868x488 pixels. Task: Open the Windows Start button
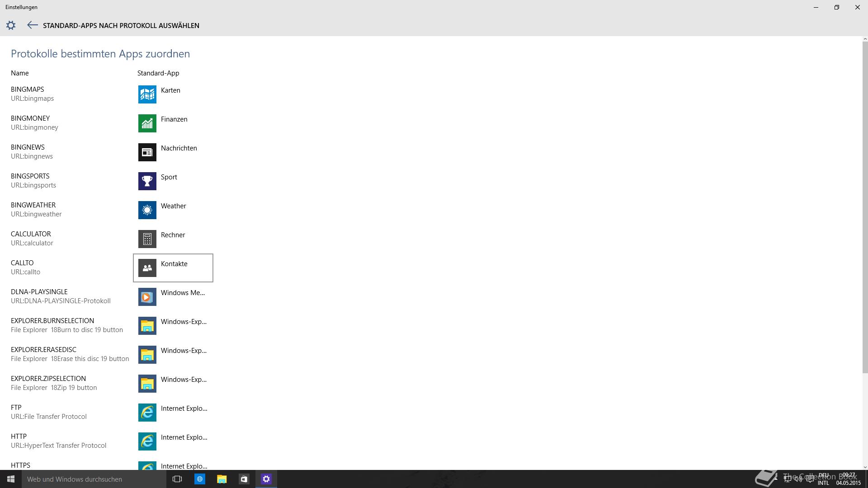[11, 479]
